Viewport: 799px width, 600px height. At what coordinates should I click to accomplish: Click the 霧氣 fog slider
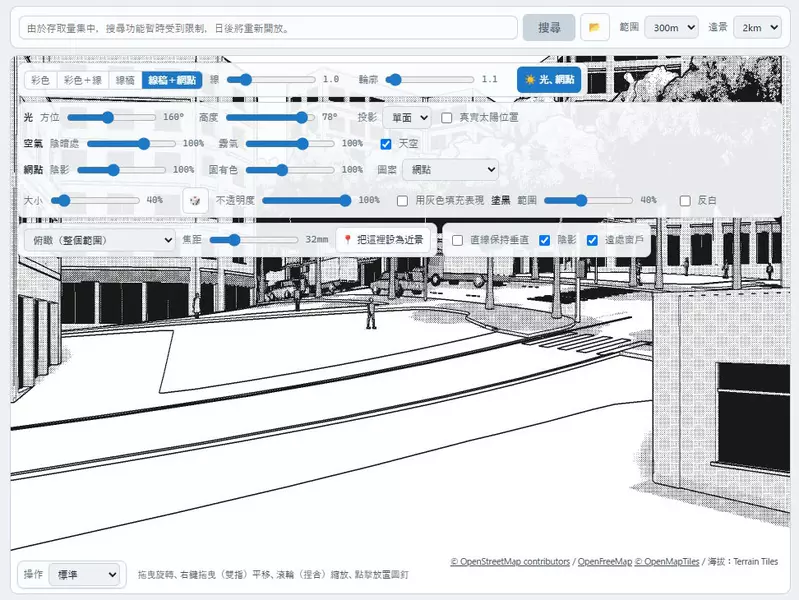[x=290, y=144]
